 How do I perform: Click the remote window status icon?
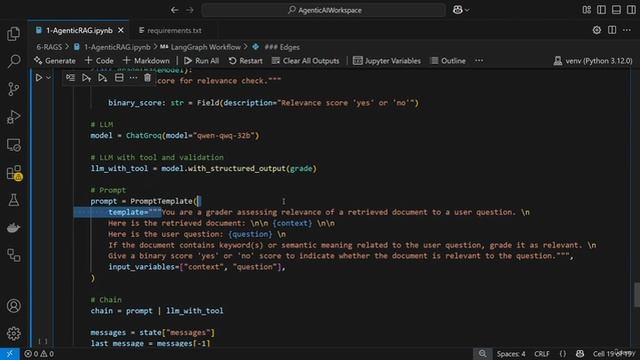[9, 354]
